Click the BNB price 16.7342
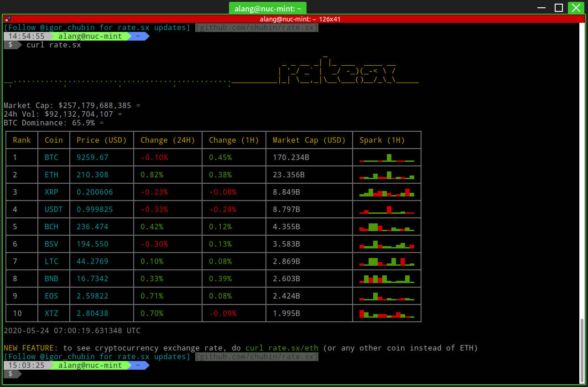 93,279
